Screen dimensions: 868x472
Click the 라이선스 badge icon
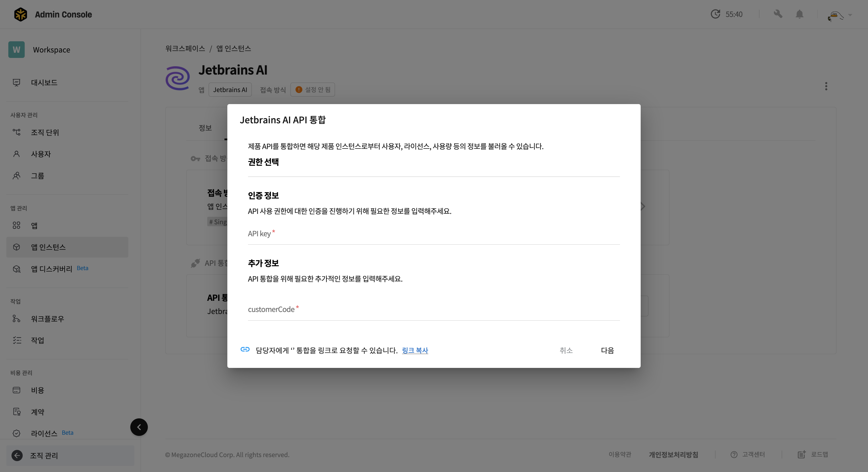coord(17,433)
